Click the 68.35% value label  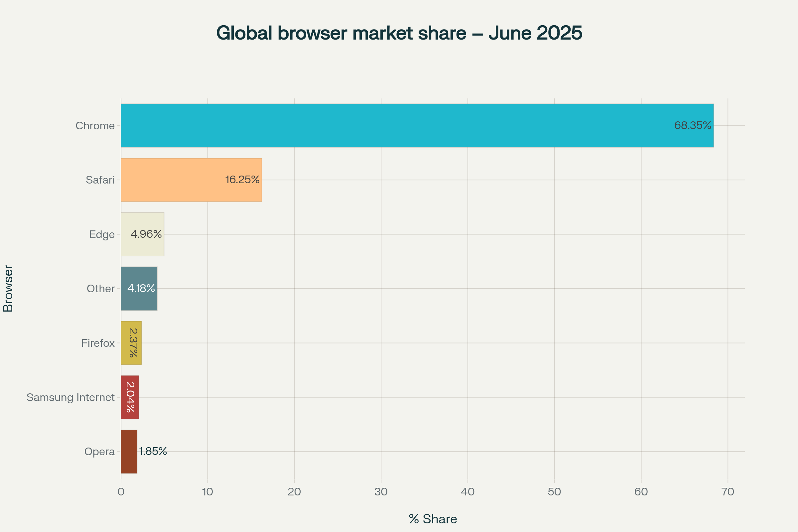click(693, 126)
